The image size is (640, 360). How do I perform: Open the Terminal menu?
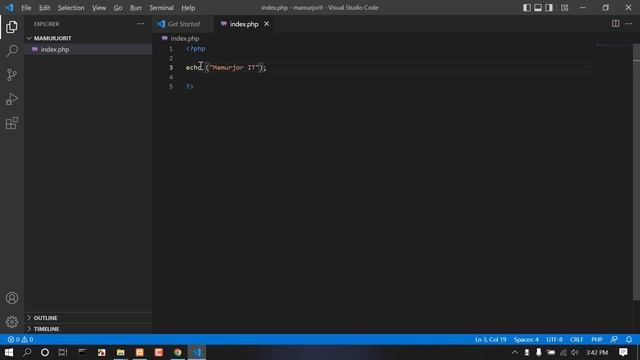(x=161, y=8)
